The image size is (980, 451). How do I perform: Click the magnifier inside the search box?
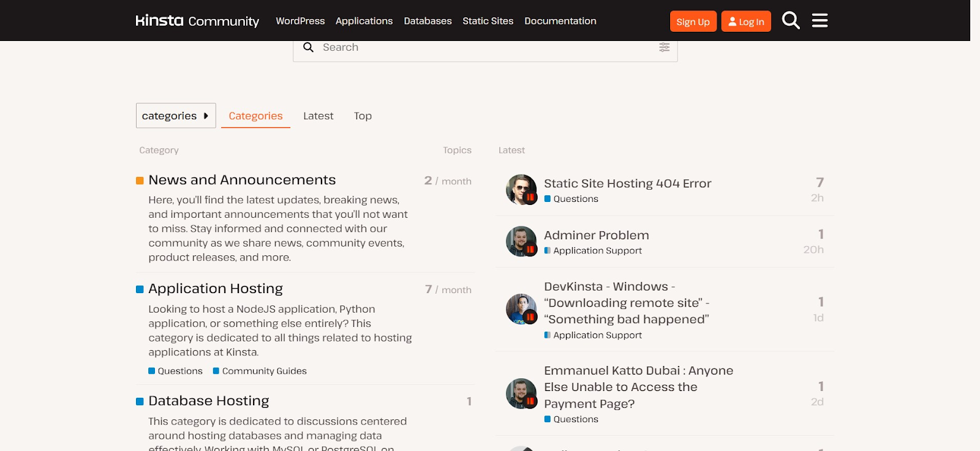click(x=308, y=47)
